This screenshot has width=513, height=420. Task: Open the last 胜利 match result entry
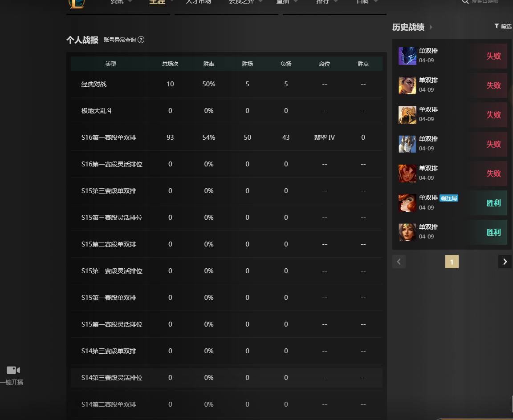[x=452, y=232]
